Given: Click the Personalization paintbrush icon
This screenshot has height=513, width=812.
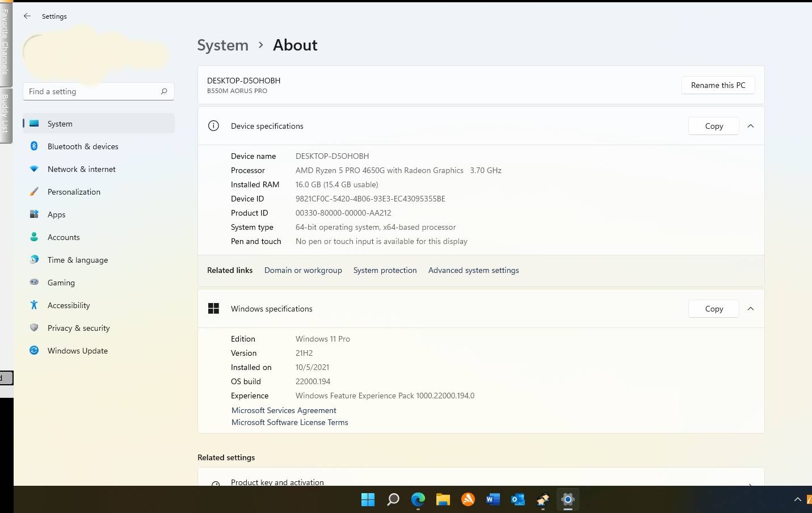Looking at the screenshot, I should click(x=34, y=191).
